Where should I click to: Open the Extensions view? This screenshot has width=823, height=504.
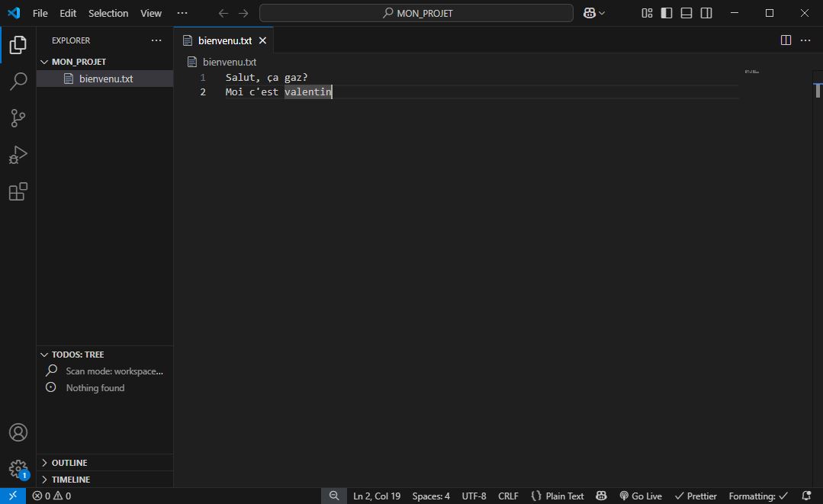point(18,191)
